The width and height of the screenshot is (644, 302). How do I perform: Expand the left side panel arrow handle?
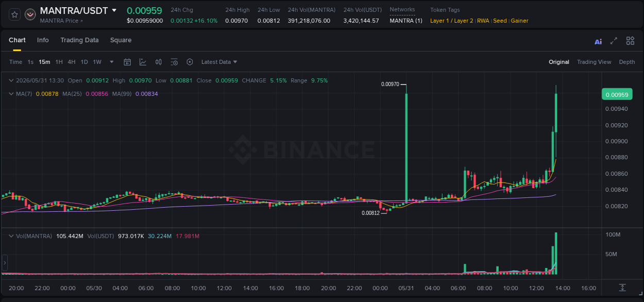tap(5, 263)
